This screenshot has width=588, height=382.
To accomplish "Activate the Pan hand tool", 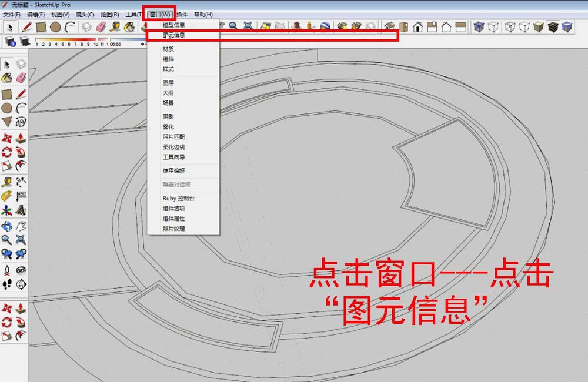I will point(21,227).
